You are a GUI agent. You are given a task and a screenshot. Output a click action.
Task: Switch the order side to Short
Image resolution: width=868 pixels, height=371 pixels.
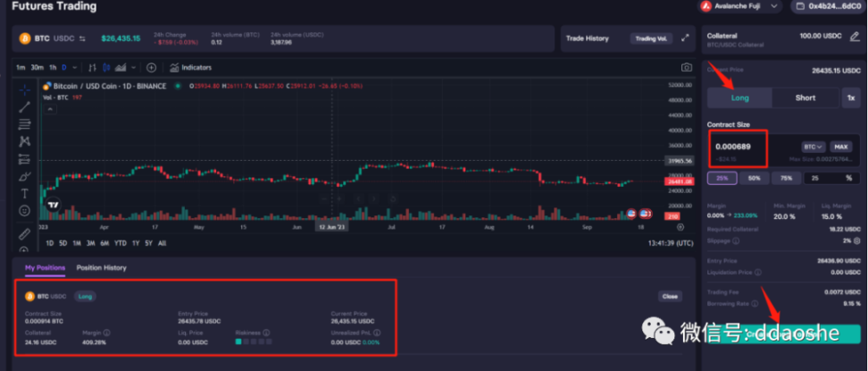coord(805,97)
